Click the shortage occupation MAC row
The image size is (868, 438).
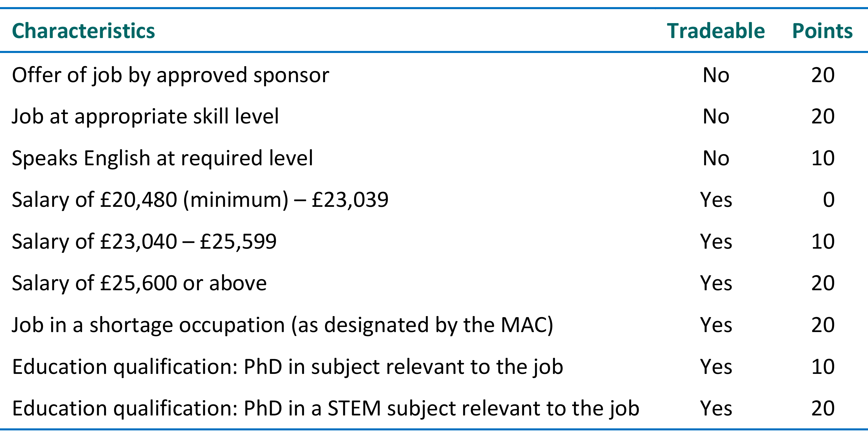point(434,325)
